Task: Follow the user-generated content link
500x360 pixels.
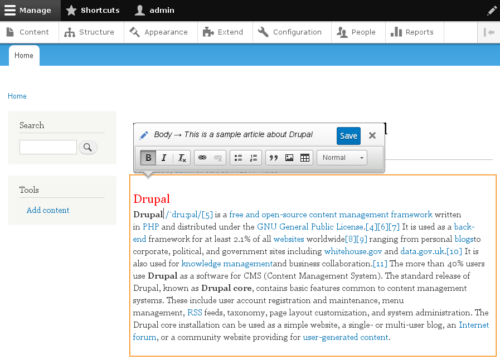Action: [345, 337]
